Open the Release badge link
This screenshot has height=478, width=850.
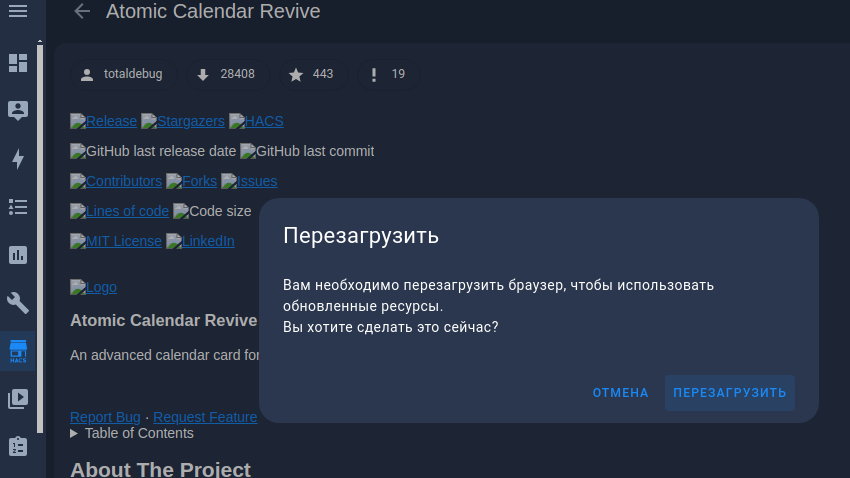pyautogui.click(x=104, y=121)
